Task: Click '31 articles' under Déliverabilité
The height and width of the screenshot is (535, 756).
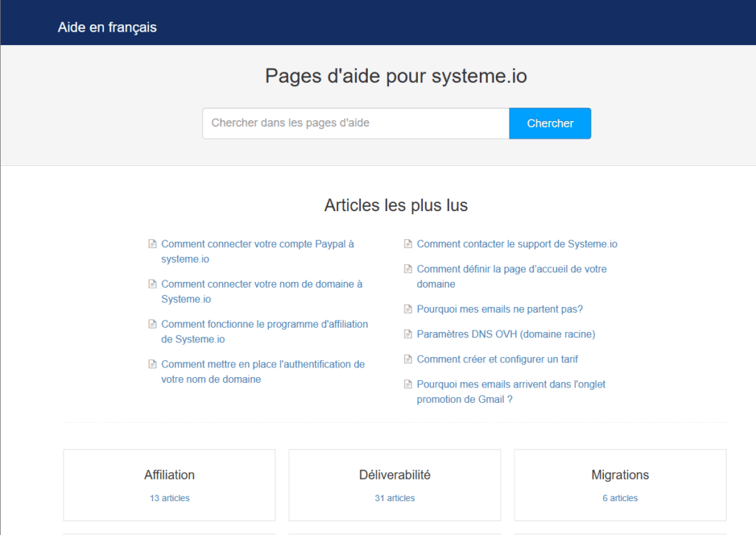Action: click(x=395, y=498)
